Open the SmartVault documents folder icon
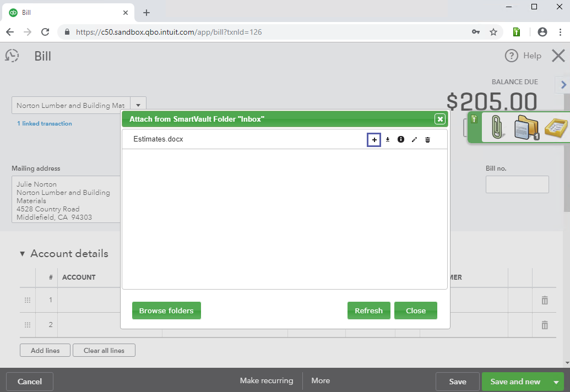Screen dimensions: 570x392 pyautogui.click(x=526, y=128)
